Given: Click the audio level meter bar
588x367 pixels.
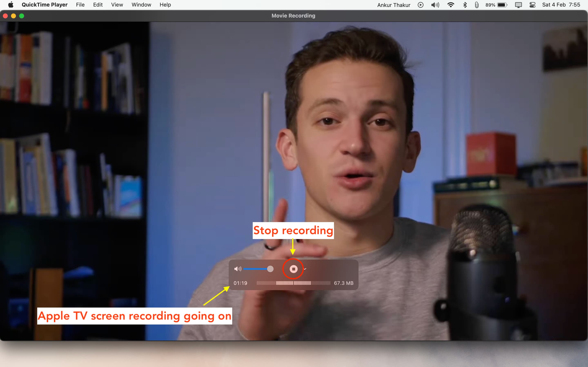Looking at the screenshot, I should 293,283.
